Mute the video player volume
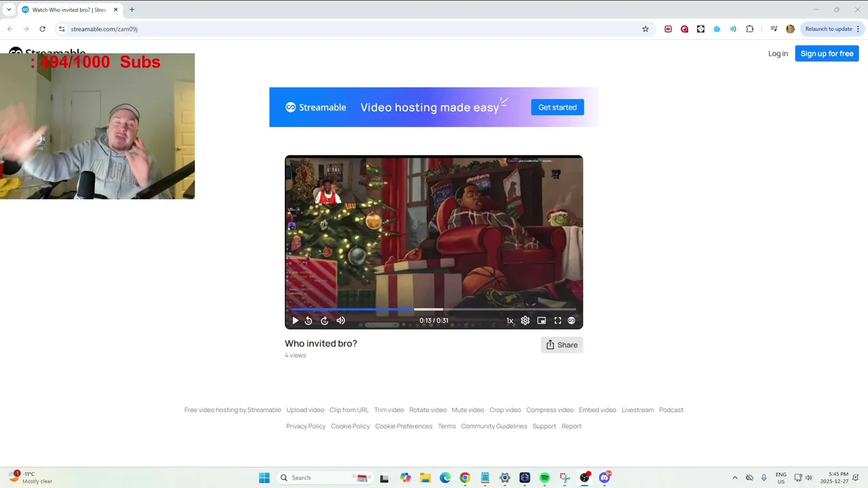The width and height of the screenshot is (868, 488). tap(341, 321)
